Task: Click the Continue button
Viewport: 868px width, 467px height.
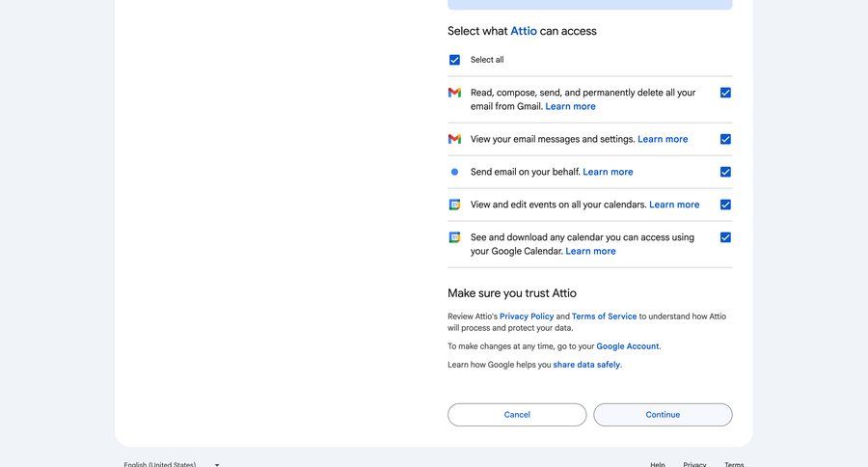Action: (x=663, y=415)
